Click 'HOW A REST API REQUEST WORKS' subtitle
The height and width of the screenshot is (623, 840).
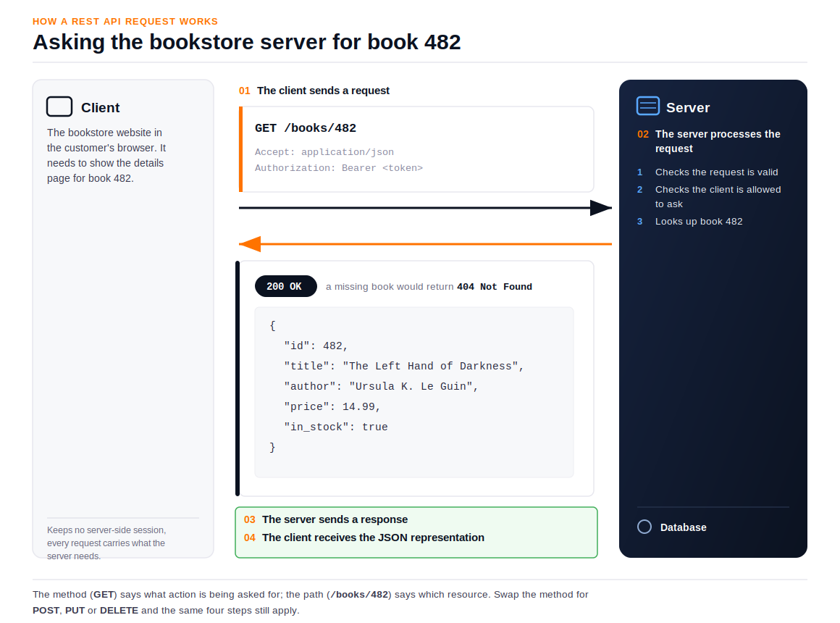click(125, 22)
